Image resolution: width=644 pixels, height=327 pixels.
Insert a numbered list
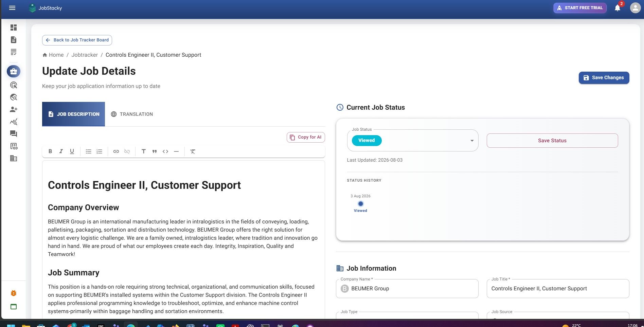pyautogui.click(x=99, y=151)
